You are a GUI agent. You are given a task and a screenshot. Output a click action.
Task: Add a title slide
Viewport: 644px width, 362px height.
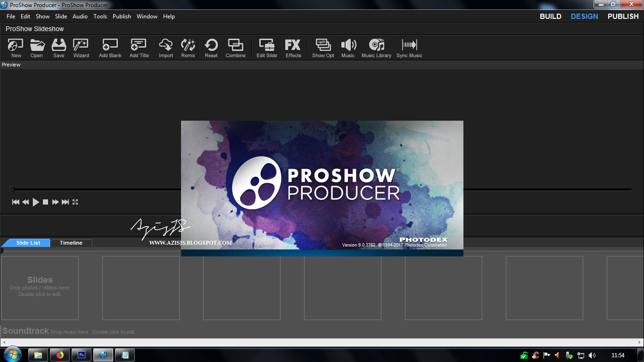(x=139, y=47)
